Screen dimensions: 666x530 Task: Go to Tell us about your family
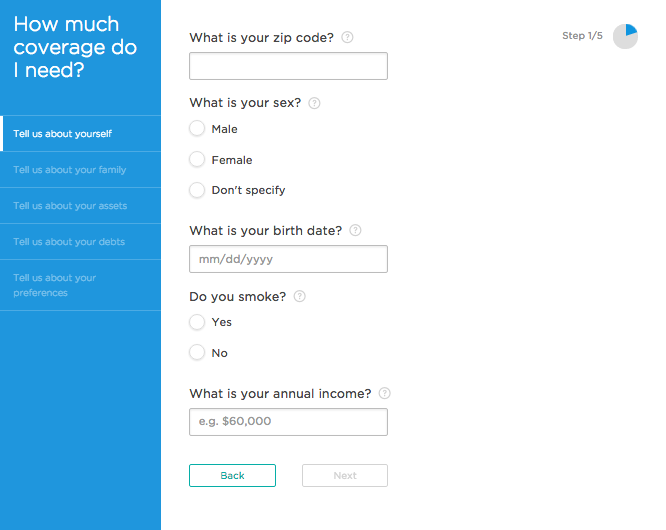pyautogui.click(x=70, y=170)
